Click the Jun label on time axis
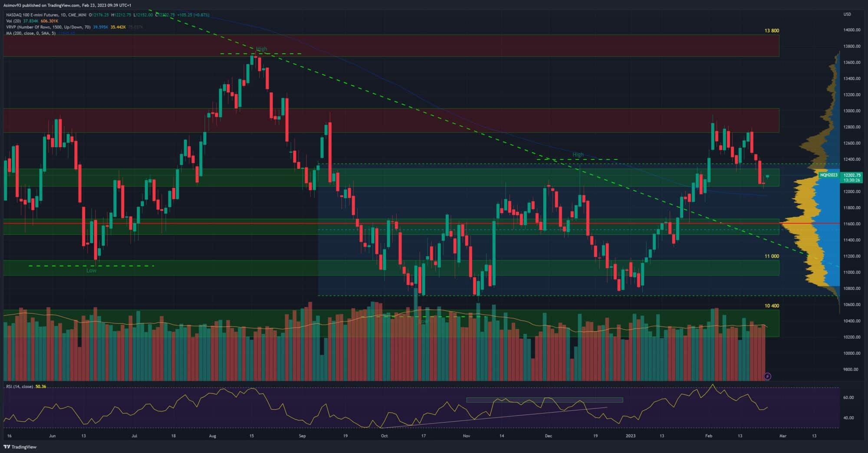Viewport: 868px width, 453px height. coord(53,436)
